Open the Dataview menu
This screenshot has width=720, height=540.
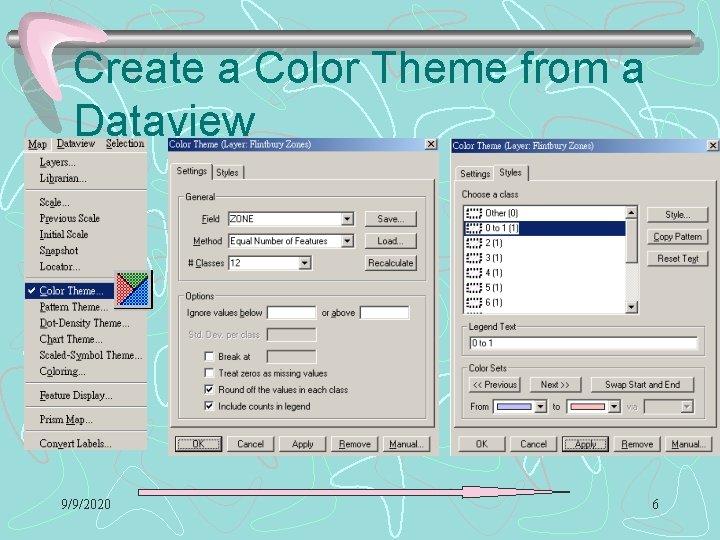(x=76, y=144)
